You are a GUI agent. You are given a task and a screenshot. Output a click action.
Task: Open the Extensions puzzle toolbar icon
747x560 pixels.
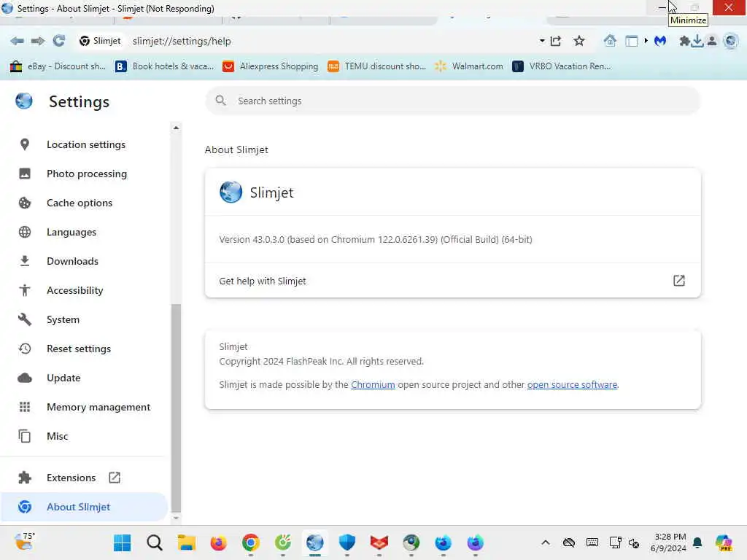click(684, 41)
